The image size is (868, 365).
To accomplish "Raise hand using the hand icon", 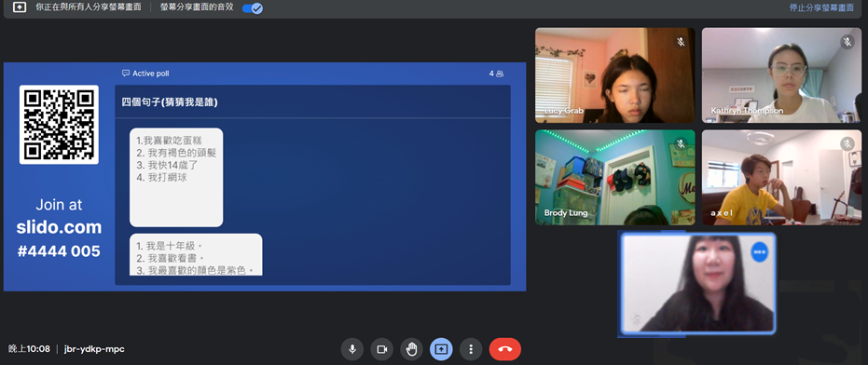I will (x=411, y=349).
